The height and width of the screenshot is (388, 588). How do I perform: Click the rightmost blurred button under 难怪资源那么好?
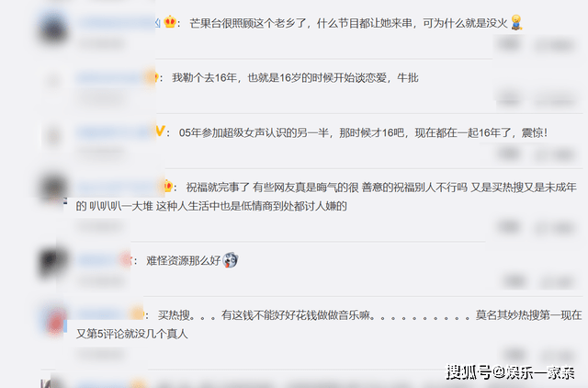557,281
